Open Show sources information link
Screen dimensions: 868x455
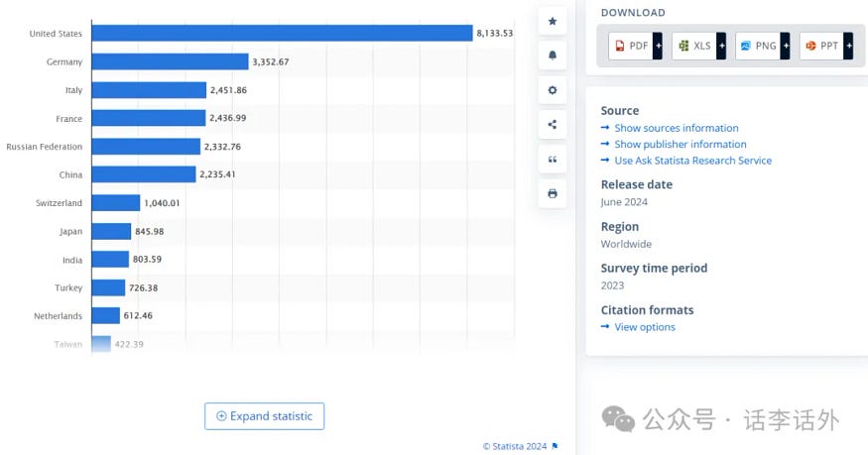[x=676, y=128]
